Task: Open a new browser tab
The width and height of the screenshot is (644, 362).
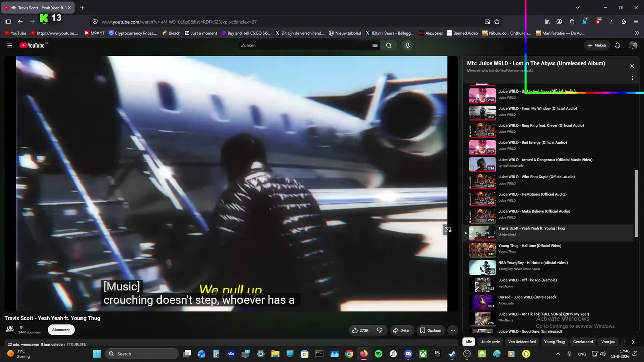Action: tap(82, 8)
